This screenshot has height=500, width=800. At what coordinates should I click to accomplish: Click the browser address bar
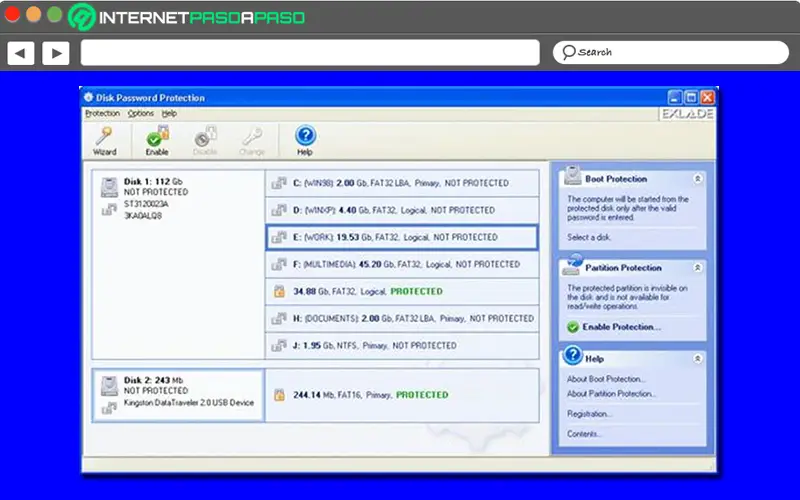tap(310, 53)
